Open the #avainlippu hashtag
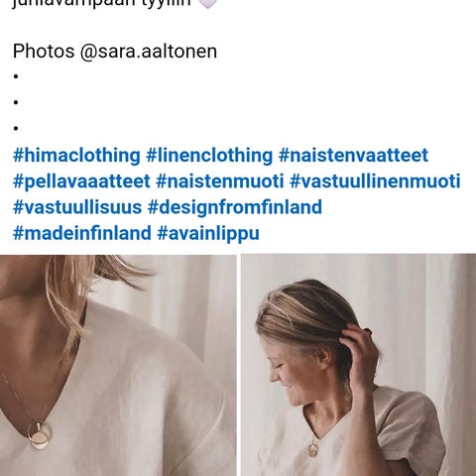 [208, 233]
